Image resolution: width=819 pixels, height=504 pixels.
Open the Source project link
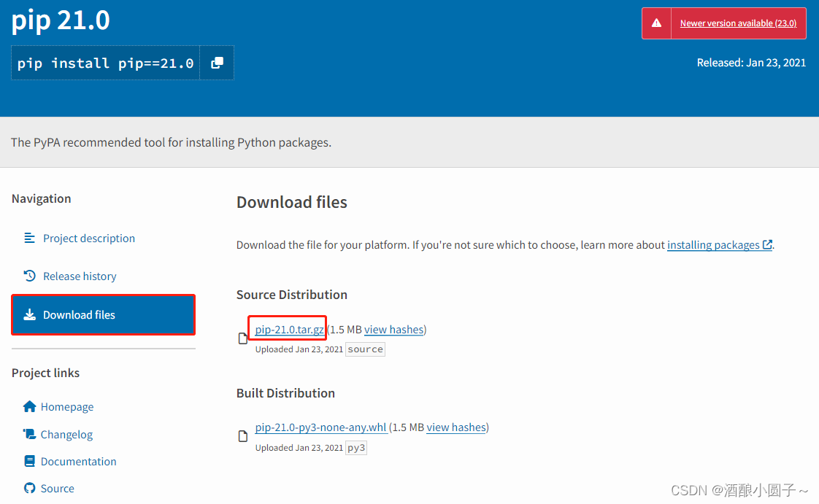pos(58,489)
